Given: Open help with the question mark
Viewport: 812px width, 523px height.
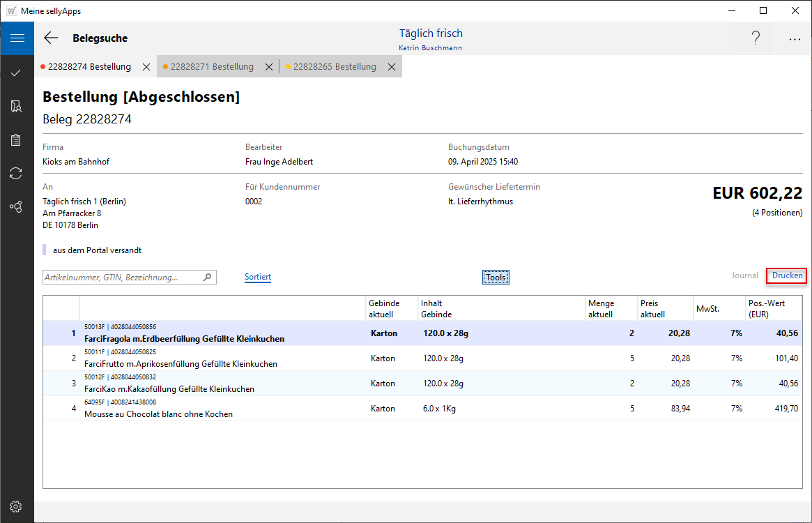Looking at the screenshot, I should click(756, 38).
